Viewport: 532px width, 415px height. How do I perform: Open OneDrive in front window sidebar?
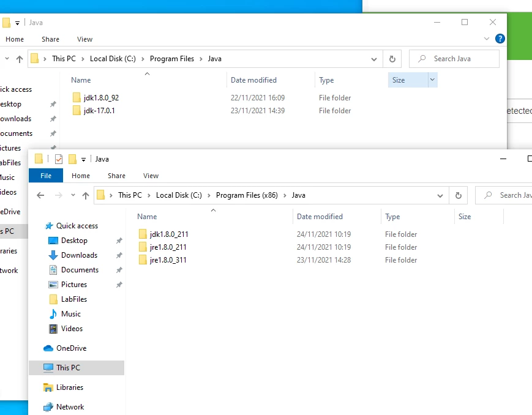coord(71,348)
